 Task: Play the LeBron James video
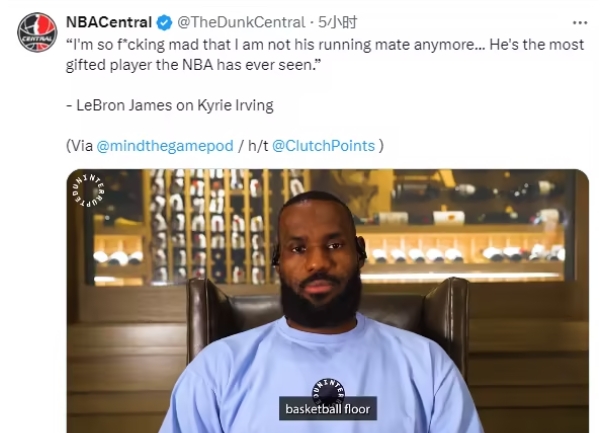click(x=327, y=300)
